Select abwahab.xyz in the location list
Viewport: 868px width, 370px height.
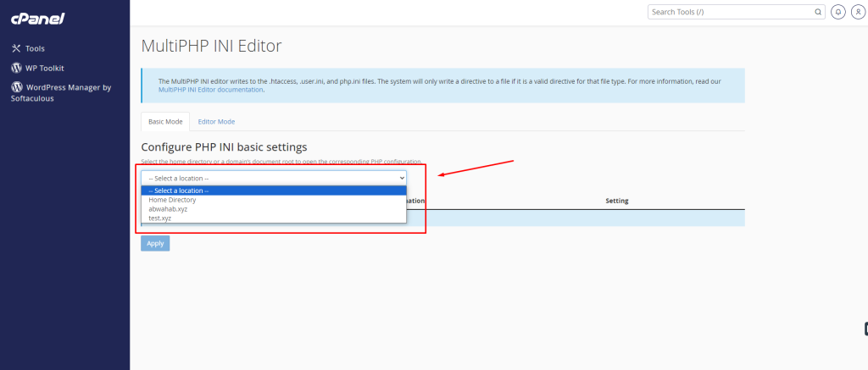pyautogui.click(x=168, y=209)
